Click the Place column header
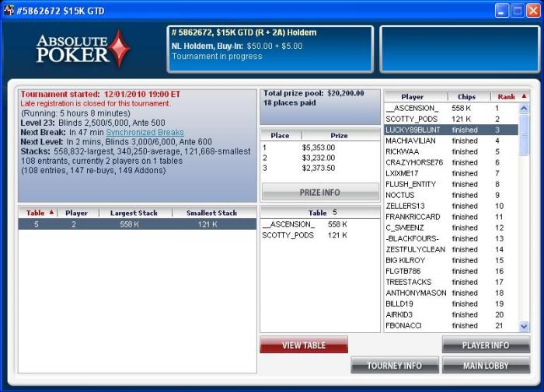This screenshot has height=392, width=544. [x=281, y=136]
